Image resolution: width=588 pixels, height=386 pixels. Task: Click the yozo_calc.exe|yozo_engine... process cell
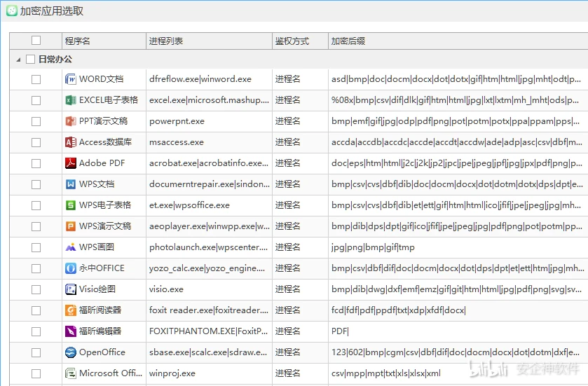209,268
